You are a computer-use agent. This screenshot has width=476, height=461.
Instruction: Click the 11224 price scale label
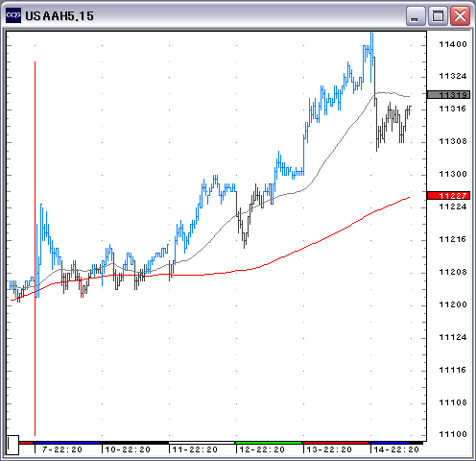pos(453,206)
